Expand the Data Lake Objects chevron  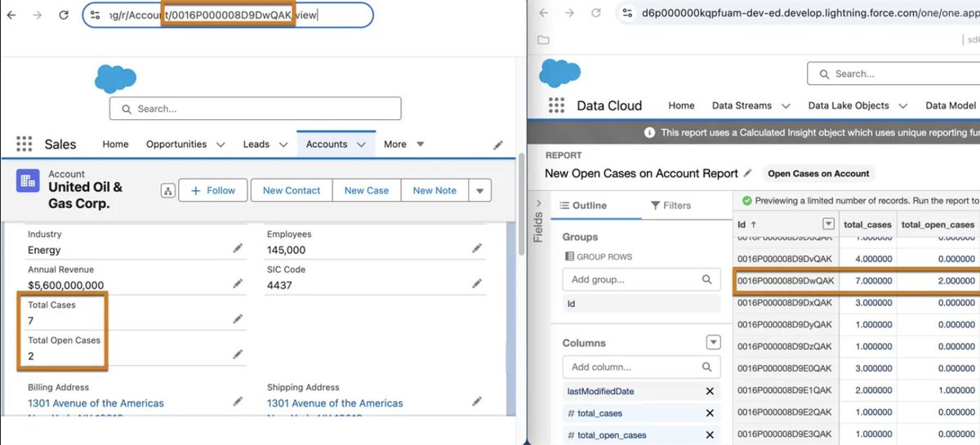coord(904,105)
